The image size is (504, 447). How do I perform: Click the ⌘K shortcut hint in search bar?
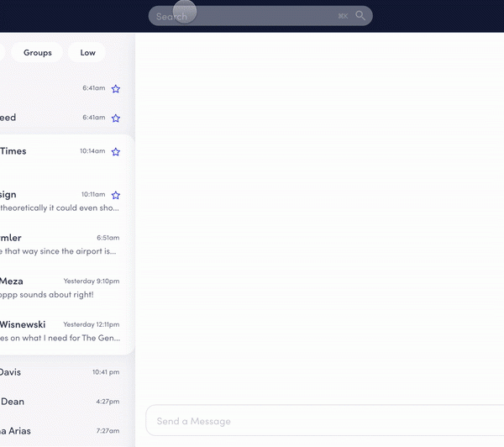coord(343,16)
